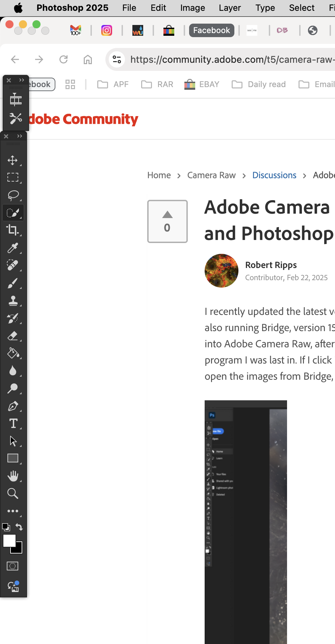Select the Pen tool
The height and width of the screenshot is (644, 335).
pos(12,406)
